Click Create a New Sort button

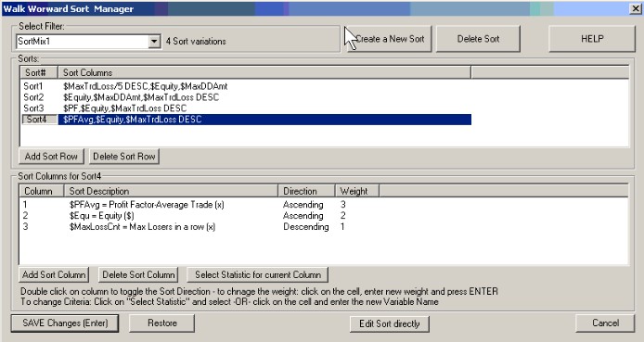[x=389, y=39]
